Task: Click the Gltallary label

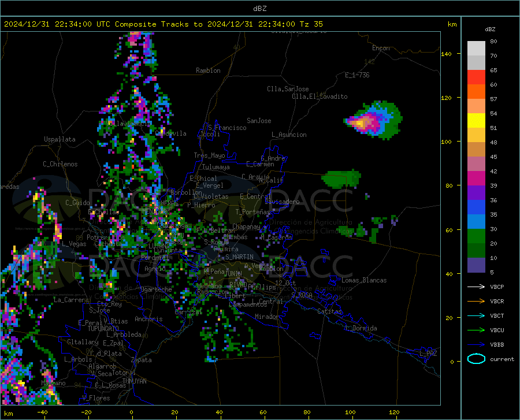Action: click(83, 342)
